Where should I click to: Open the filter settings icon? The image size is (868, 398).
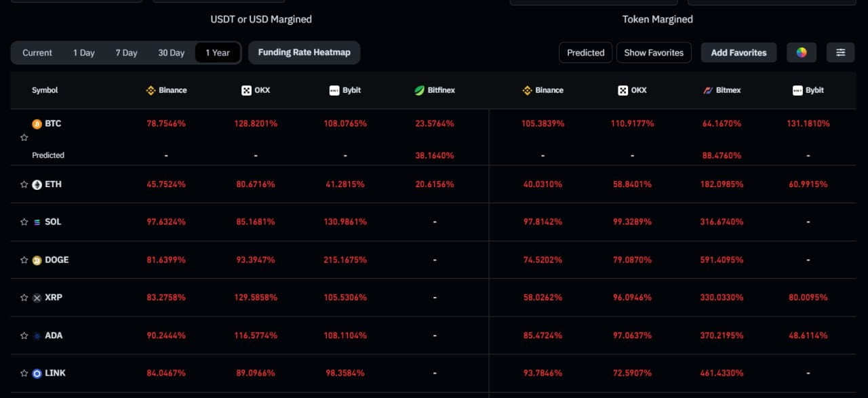tap(840, 52)
